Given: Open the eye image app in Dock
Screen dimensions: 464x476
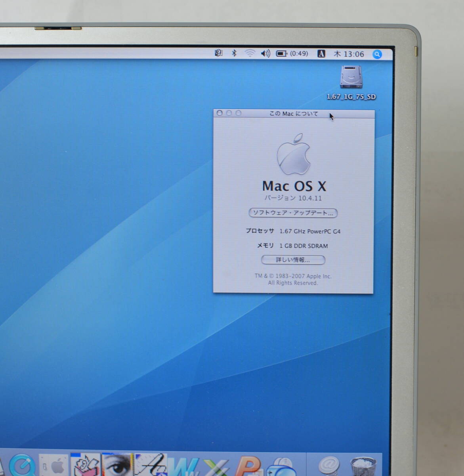Looking at the screenshot, I should tap(117, 464).
